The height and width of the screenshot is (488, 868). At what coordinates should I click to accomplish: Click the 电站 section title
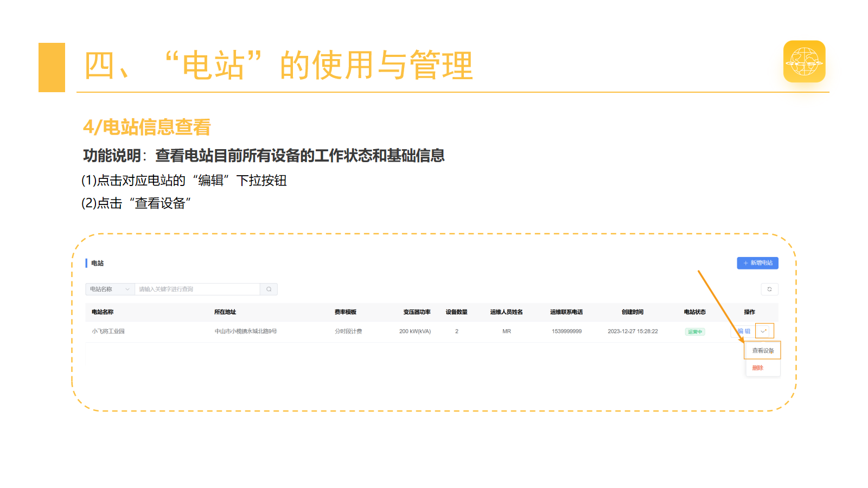[x=97, y=263]
